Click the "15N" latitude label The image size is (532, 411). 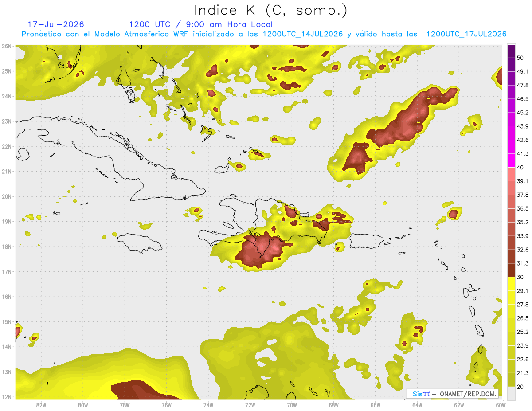pyautogui.click(x=7, y=321)
